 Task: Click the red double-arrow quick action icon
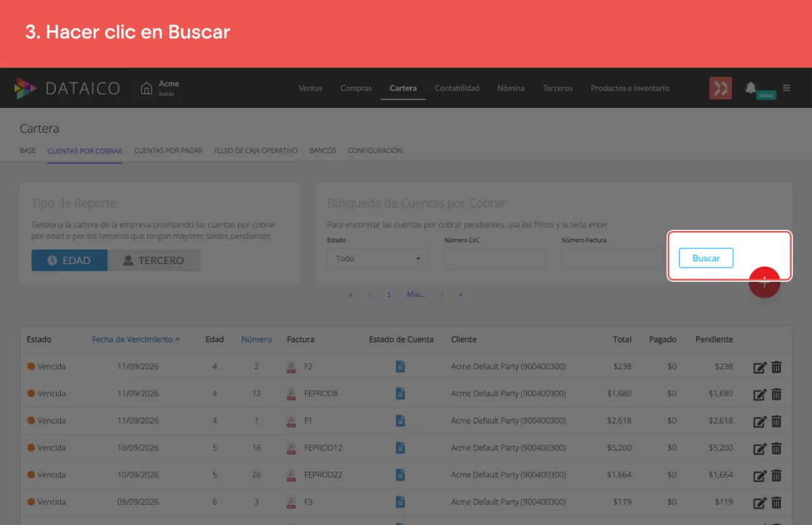[721, 88]
